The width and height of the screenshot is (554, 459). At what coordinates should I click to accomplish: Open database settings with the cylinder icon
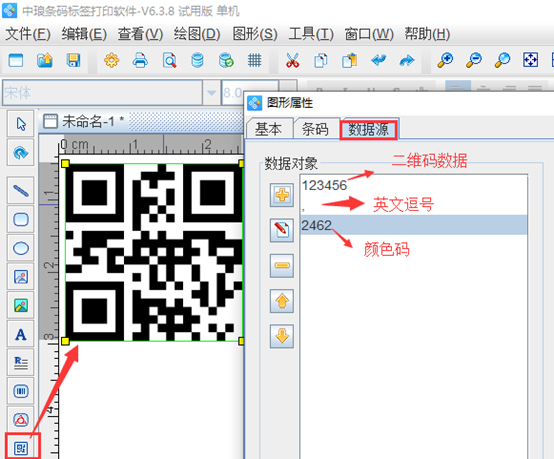(x=197, y=60)
